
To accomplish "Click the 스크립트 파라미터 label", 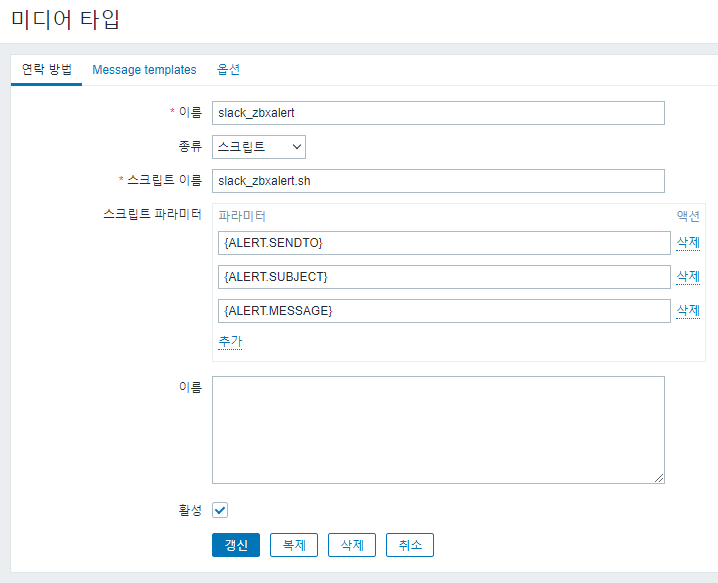I will (152, 214).
